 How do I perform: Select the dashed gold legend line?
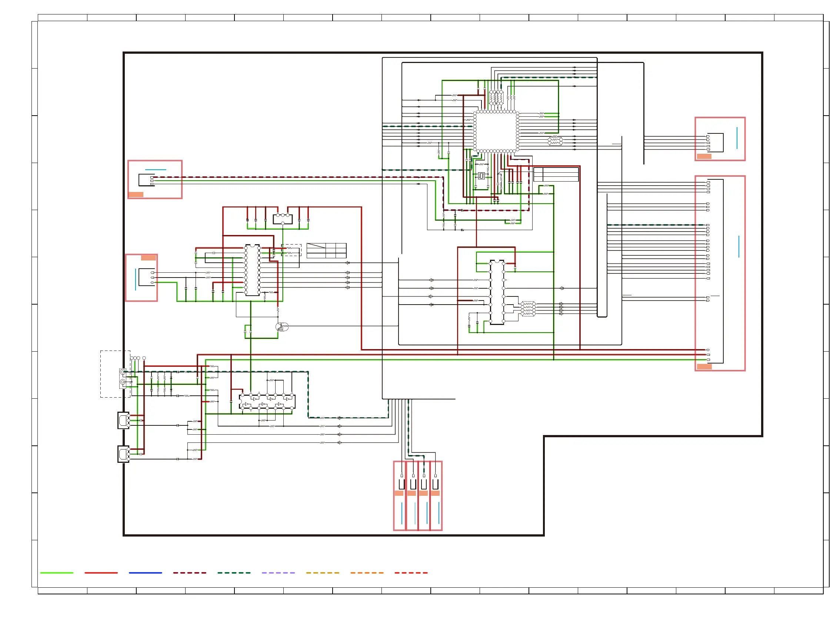click(323, 573)
